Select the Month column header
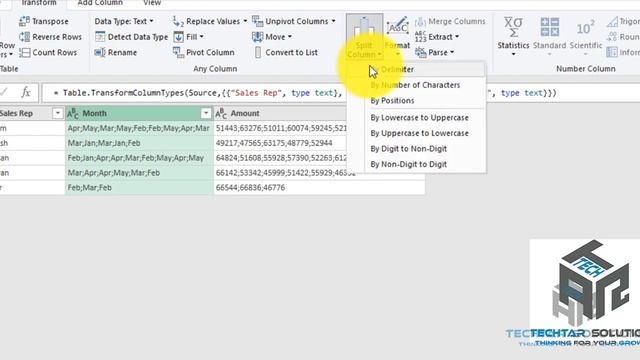Screen dimensions: 640x360 139,113
